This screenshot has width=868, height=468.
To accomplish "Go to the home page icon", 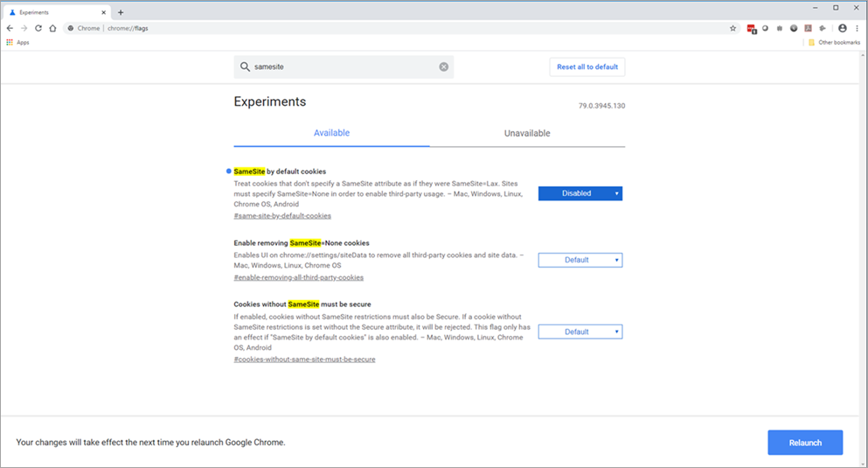I will [x=52, y=28].
